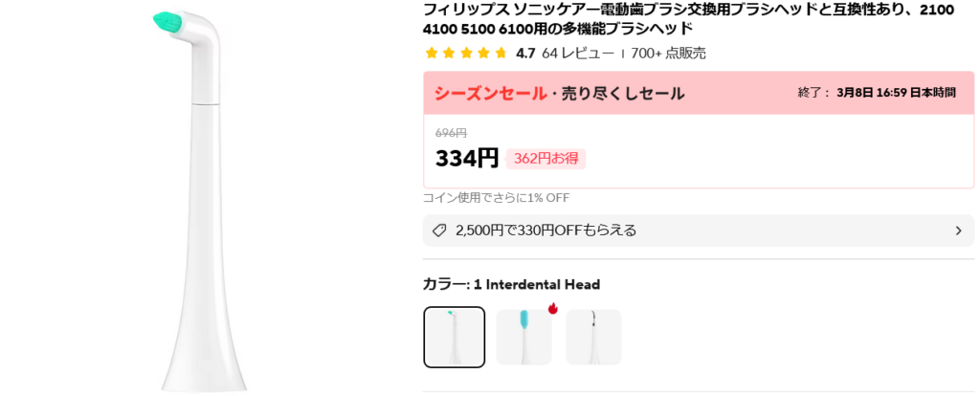
Task: Click the コイン使用でさらに1% OFF note
Action: tap(496, 198)
